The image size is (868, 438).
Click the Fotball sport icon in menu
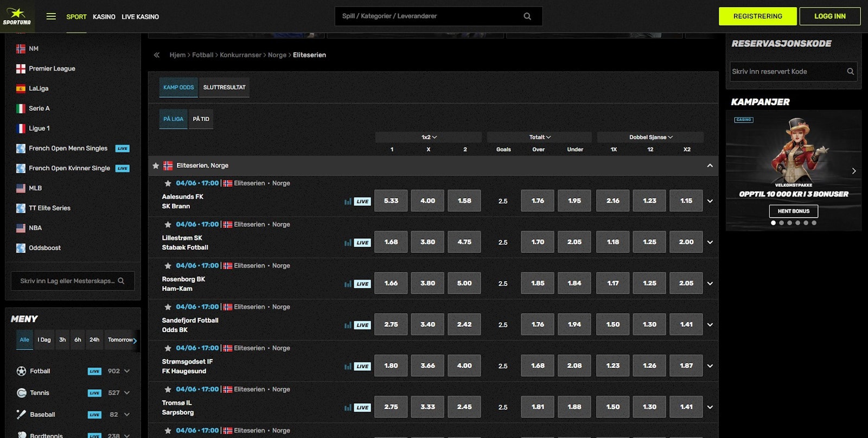click(x=21, y=371)
